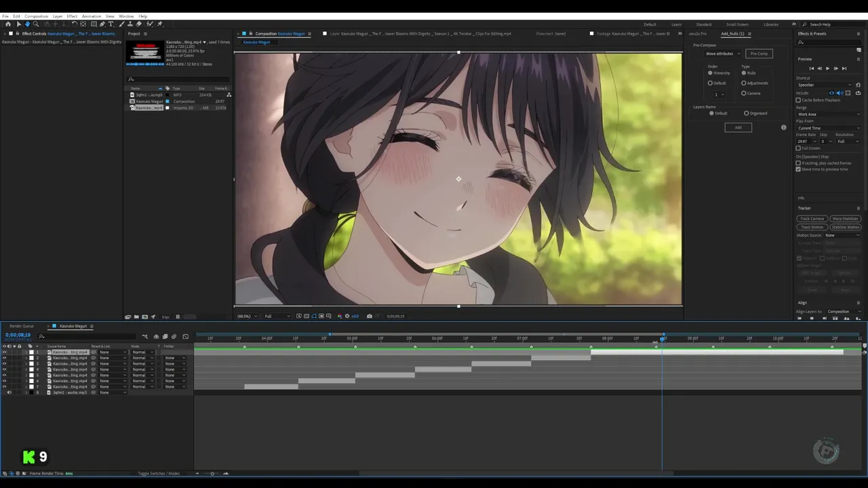Toggle include overlays icon in Preview

[x=848, y=93]
